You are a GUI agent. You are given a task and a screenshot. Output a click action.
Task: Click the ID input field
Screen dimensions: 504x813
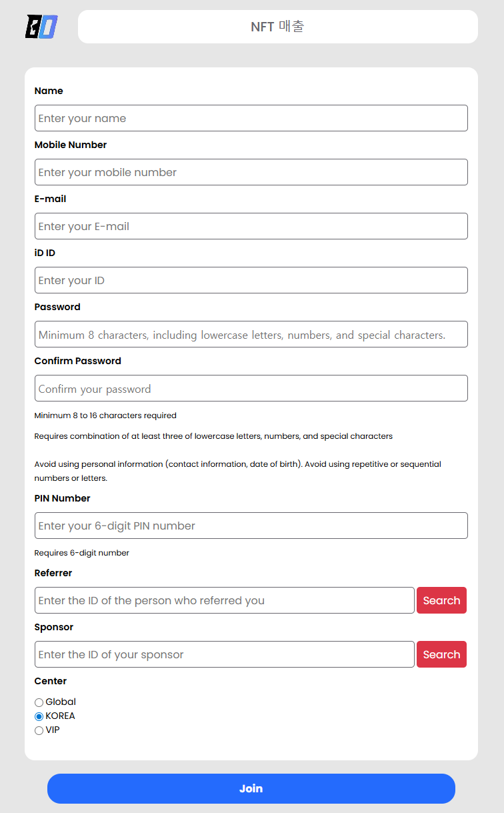(251, 280)
